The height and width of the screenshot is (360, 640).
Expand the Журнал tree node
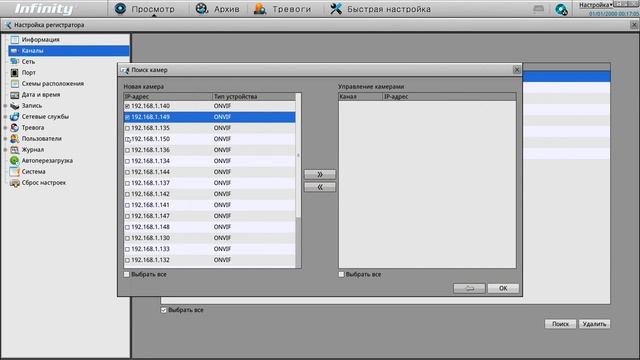pyautogui.click(x=5, y=150)
